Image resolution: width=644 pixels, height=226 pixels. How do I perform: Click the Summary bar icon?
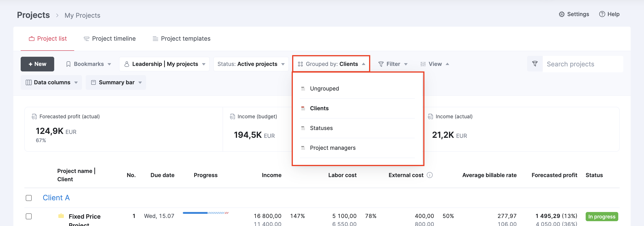(x=93, y=82)
